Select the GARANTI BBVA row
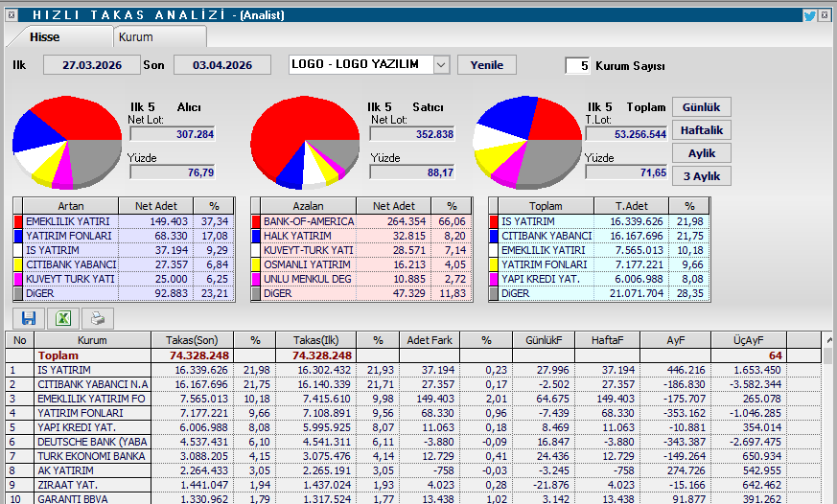 (413, 498)
